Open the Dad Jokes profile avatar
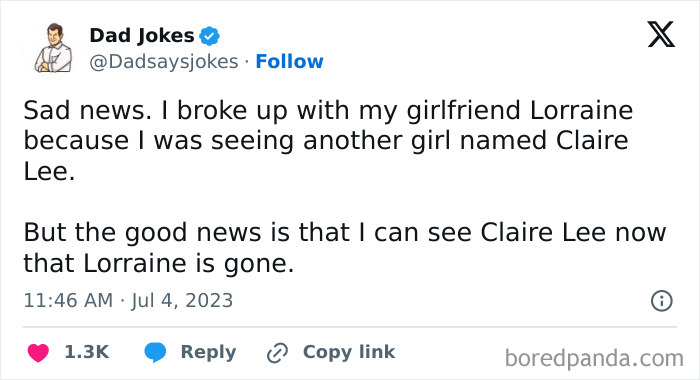The height and width of the screenshot is (380, 700). click(54, 48)
